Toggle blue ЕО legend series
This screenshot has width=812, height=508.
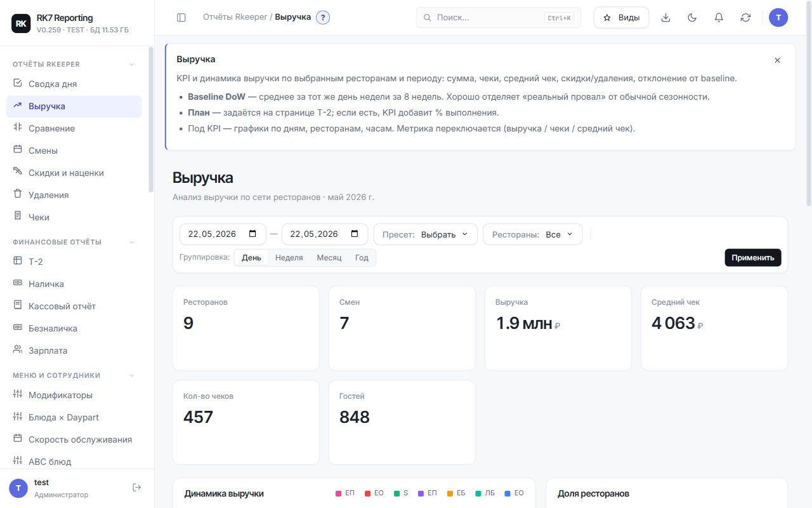(x=514, y=493)
